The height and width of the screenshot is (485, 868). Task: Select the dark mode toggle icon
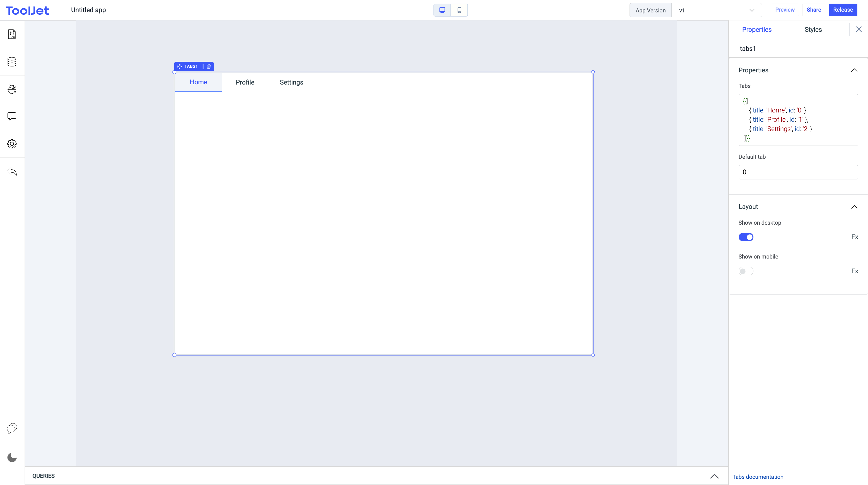(x=12, y=458)
